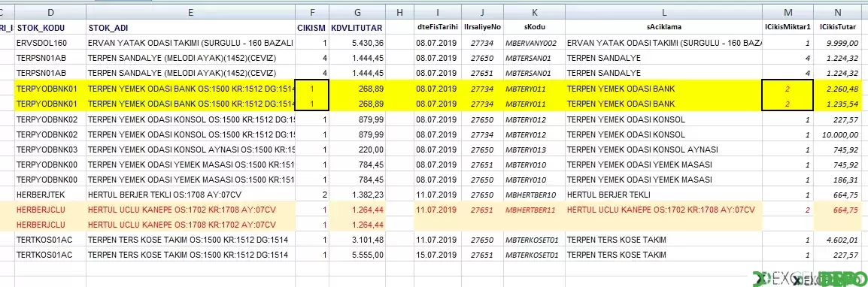This screenshot has width=868, height=287.
Task: Click the lCikisMiktar1 header cell
Action: coord(788,28)
